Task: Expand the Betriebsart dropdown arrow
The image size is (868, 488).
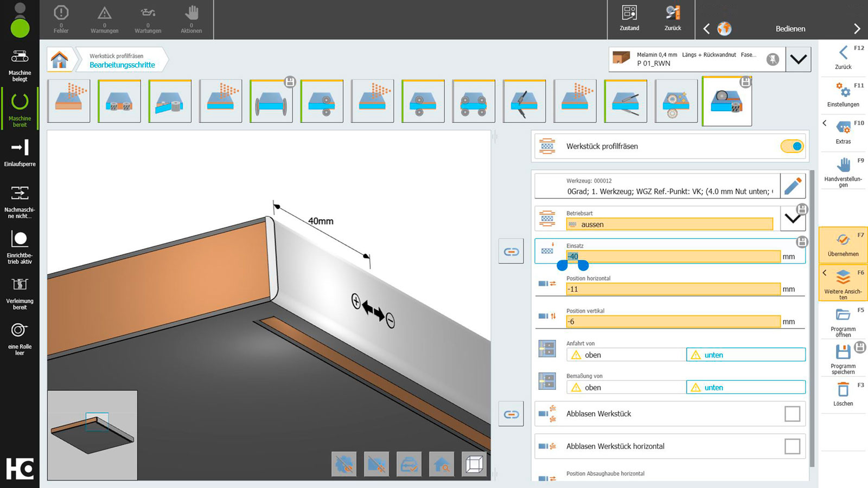Action: pyautogui.click(x=792, y=219)
